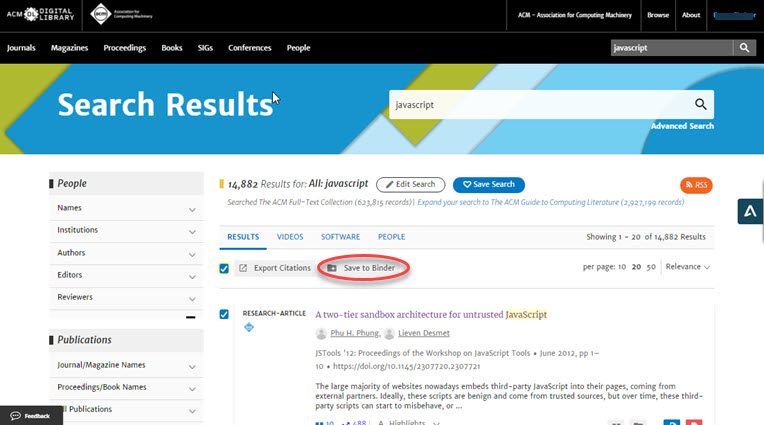Click the Save to Binder folder icon
This screenshot has width=764, height=425.
332,268
